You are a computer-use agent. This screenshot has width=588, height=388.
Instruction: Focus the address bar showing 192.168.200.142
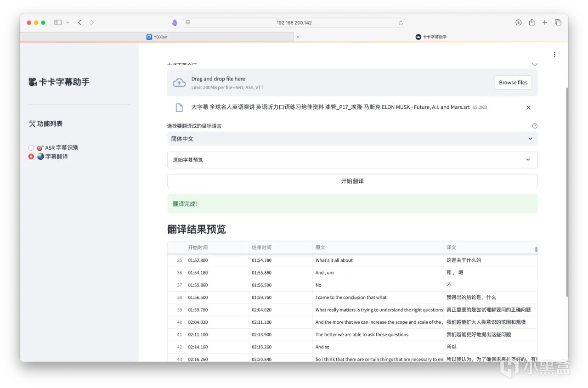pyautogui.click(x=294, y=22)
